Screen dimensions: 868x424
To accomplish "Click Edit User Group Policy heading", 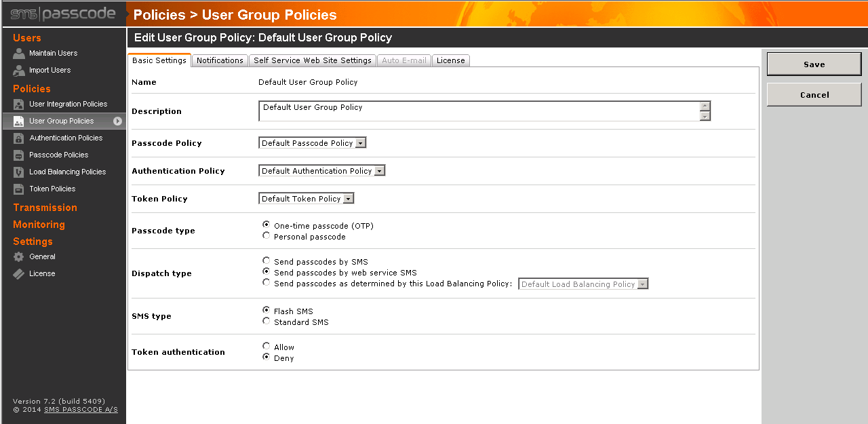I will pos(263,38).
